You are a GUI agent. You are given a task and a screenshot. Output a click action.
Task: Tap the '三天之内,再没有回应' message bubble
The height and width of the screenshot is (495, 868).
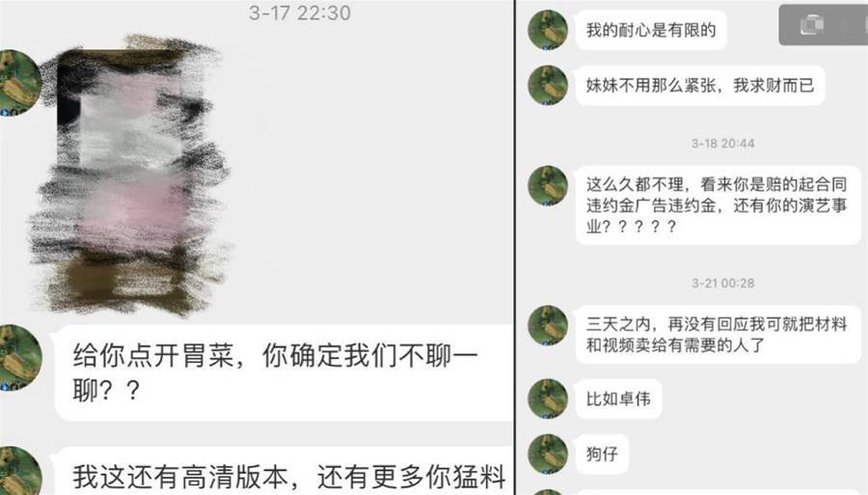point(718,335)
